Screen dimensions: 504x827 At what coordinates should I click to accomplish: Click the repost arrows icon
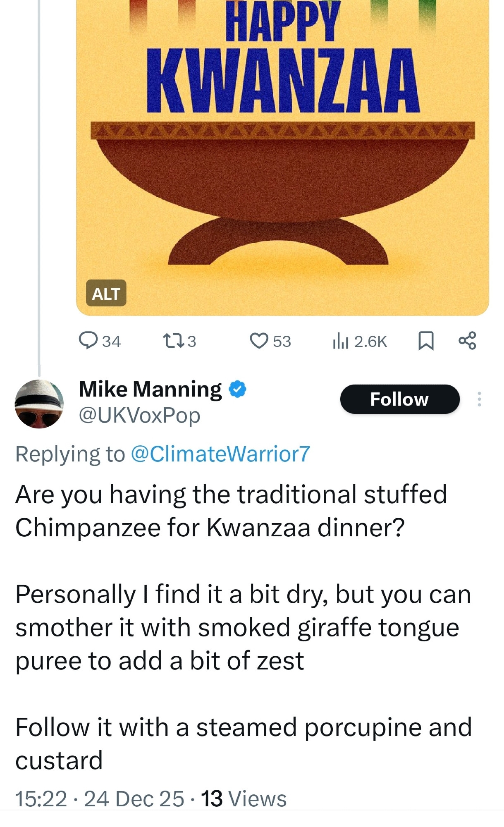pos(173,341)
